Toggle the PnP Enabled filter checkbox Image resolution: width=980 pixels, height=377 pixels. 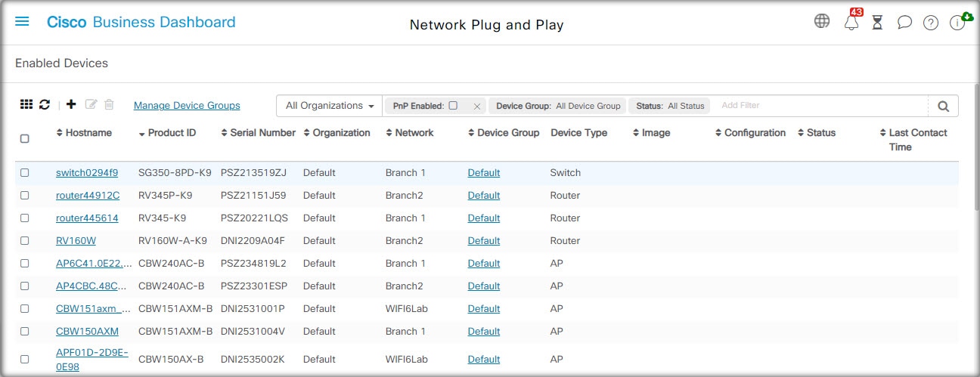(x=453, y=106)
